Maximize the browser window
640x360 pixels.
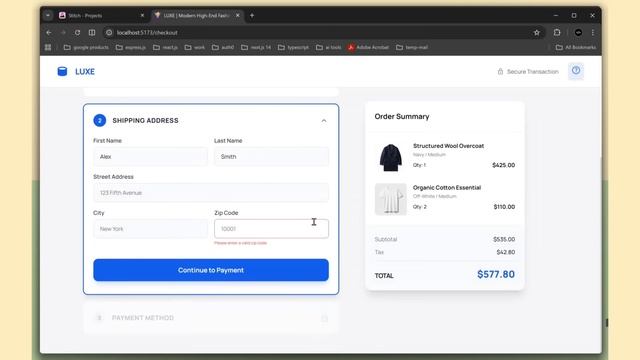(574, 16)
